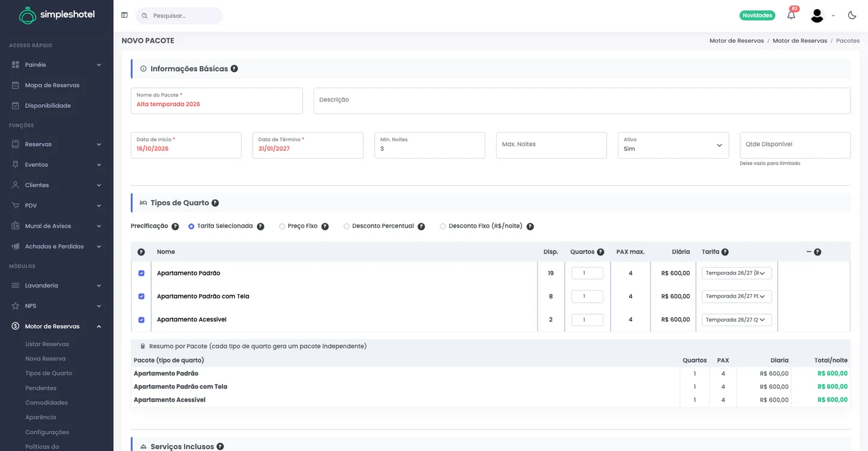Click the simpleshotel logo
This screenshot has height=451, width=868.
(x=57, y=15)
